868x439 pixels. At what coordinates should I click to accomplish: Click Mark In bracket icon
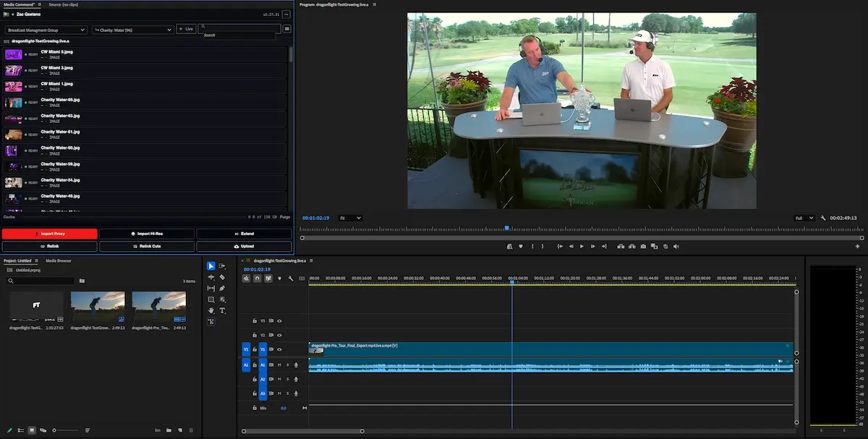pos(533,247)
